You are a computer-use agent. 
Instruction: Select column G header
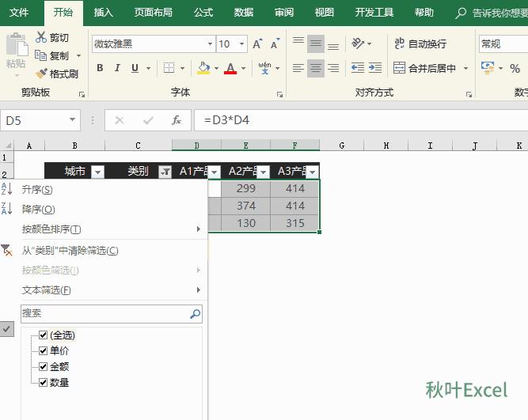click(x=342, y=146)
